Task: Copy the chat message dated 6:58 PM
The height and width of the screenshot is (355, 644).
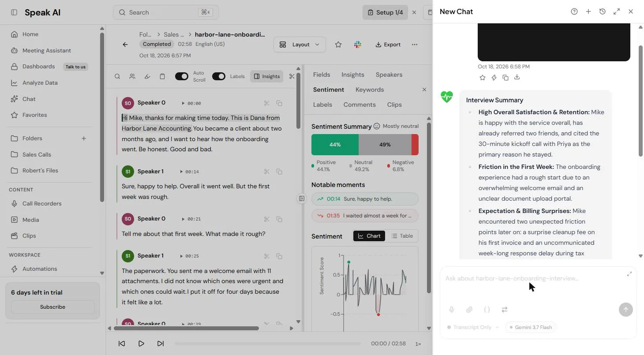Action: [x=505, y=78]
